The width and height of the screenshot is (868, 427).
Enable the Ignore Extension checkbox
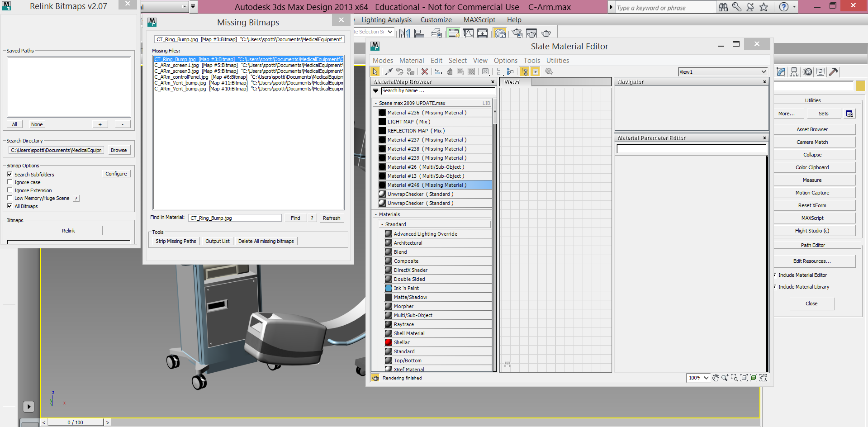click(x=9, y=190)
